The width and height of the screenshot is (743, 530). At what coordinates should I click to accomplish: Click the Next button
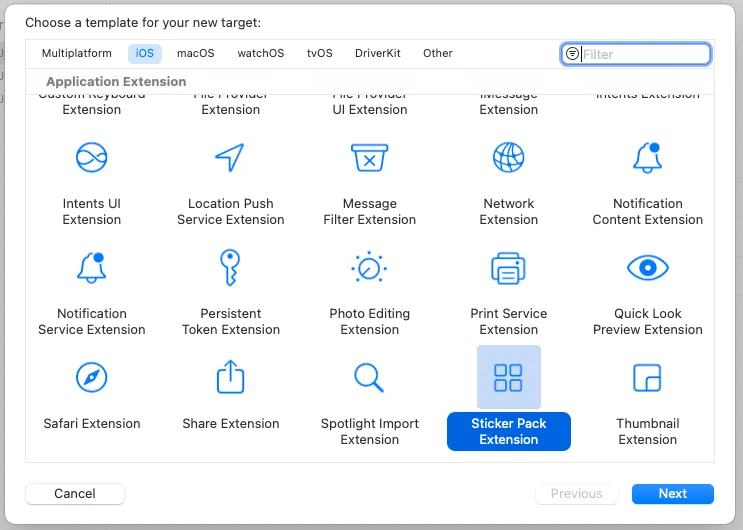(x=673, y=493)
